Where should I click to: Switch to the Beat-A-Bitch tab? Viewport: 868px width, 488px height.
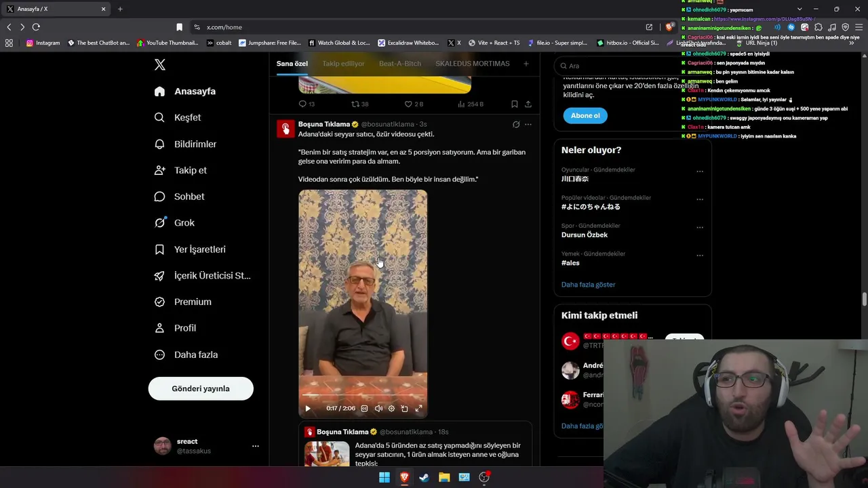400,64
